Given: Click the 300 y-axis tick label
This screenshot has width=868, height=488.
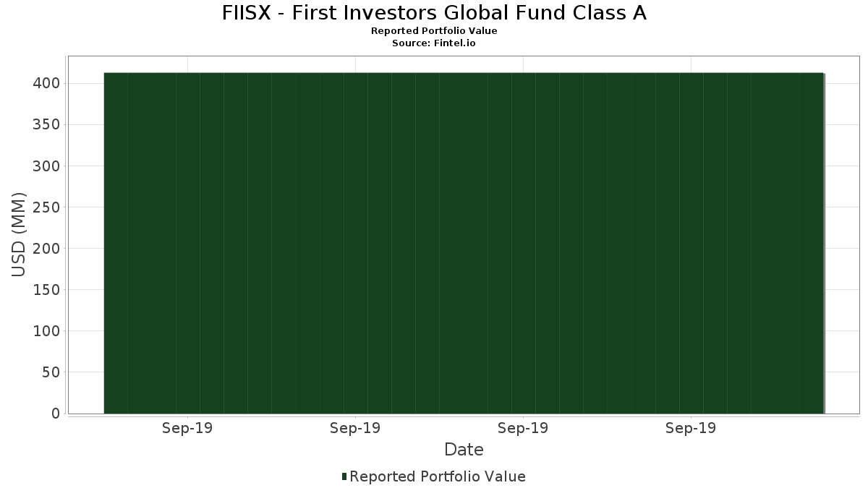Looking at the screenshot, I should pos(46,166).
